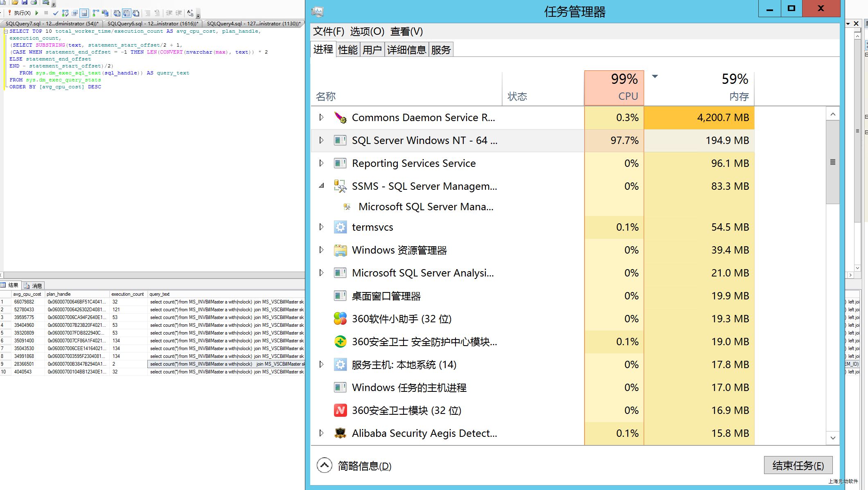The width and height of the screenshot is (868, 490).
Task: Click Display Estimated Execution Plan icon
Action: click(65, 13)
